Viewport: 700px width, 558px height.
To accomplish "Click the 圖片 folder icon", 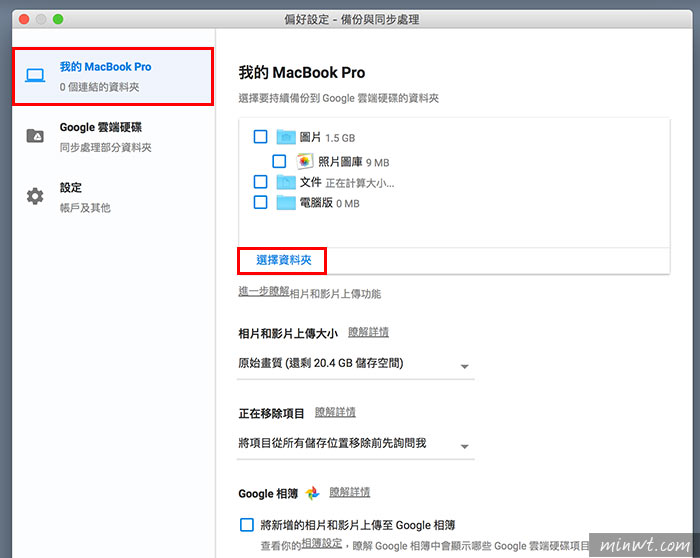I will point(286,137).
